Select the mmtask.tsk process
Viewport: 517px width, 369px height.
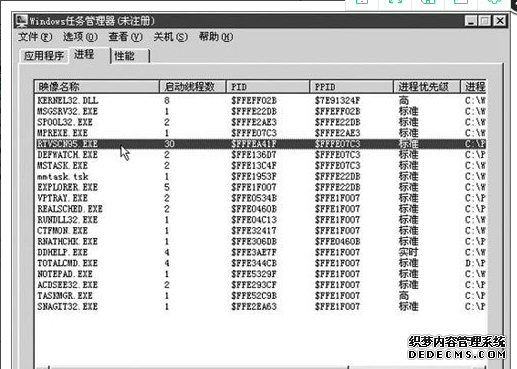(261, 176)
